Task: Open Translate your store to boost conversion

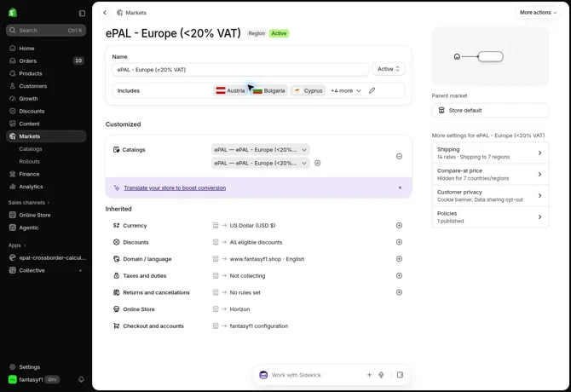Action: (x=175, y=187)
